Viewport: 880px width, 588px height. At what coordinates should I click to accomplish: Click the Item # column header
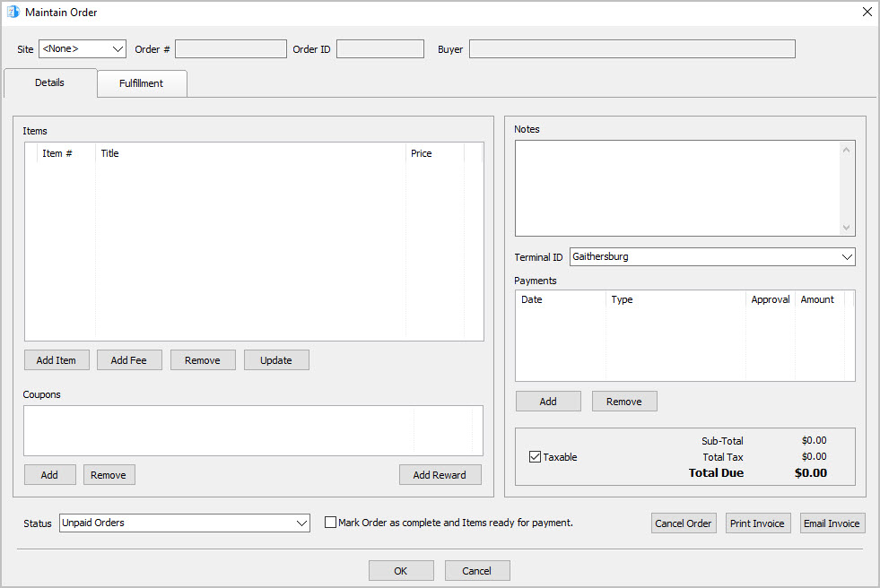(66, 153)
